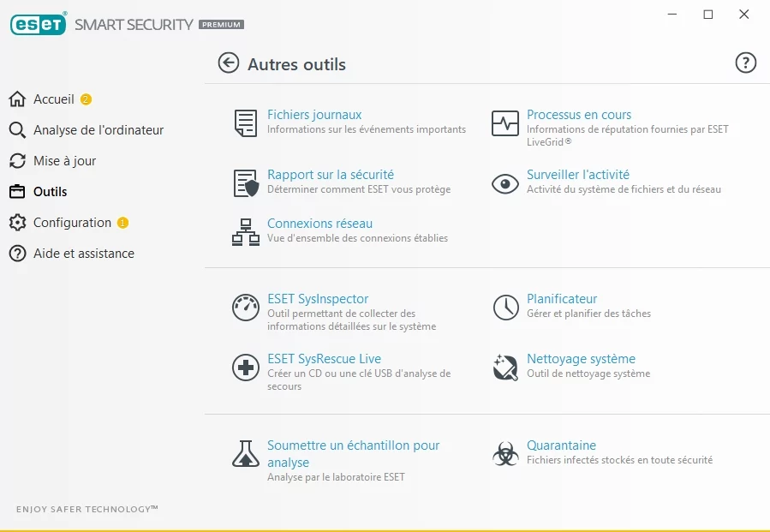This screenshot has height=532, width=770.
Task: Click Soumettre un échantillon pour analyse link
Action: 353,453
